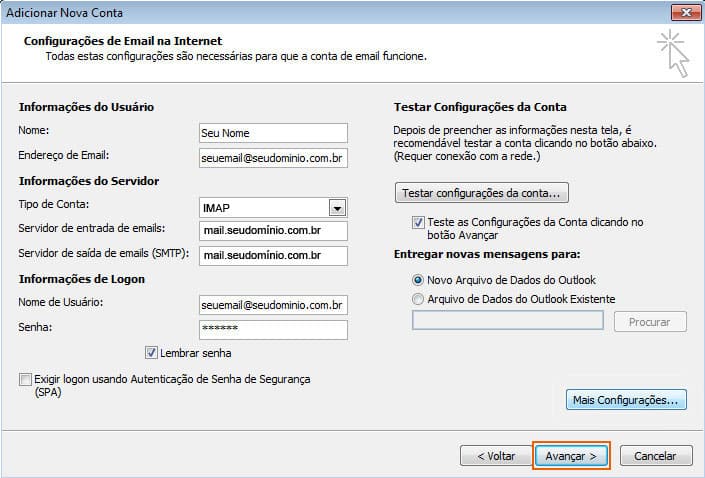705x478 pixels.
Task: Go back with the Voltar button
Action: [495, 455]
